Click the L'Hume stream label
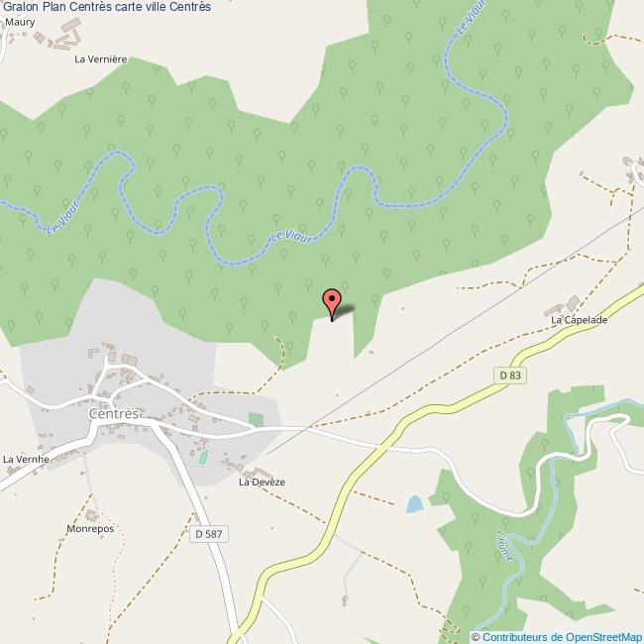Screen dimensions: 644x644 coord(505,546)
